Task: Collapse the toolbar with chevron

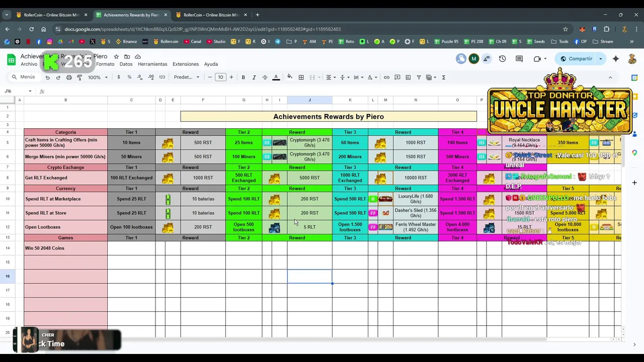Action: (610, 77)
